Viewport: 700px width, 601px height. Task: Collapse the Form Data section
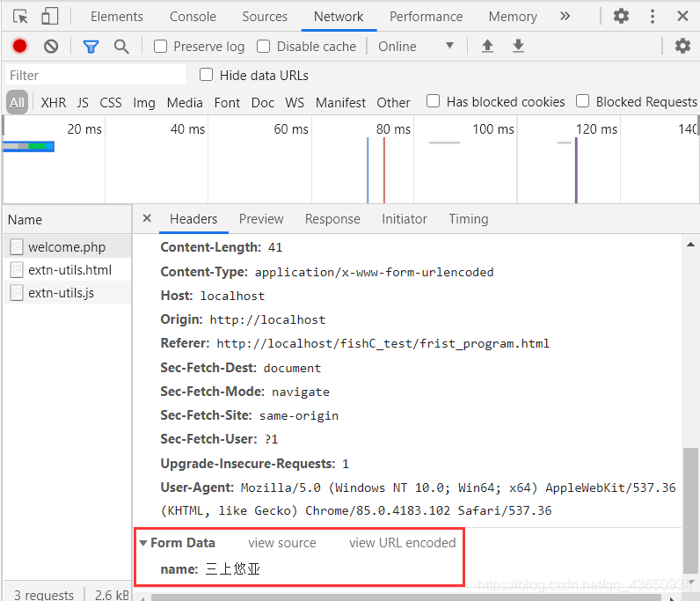(x=143, y=543)
